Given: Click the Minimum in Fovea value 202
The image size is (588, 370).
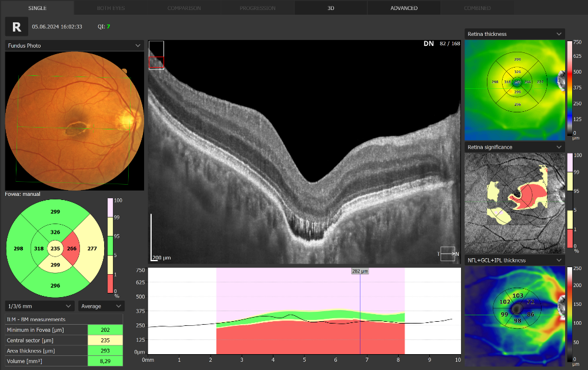Looking at the screenshot, I should click(105, 330).
